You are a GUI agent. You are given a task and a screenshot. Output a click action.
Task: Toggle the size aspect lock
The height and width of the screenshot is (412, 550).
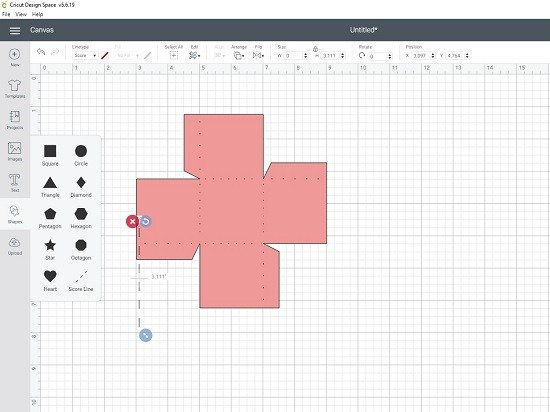[315, 49]
